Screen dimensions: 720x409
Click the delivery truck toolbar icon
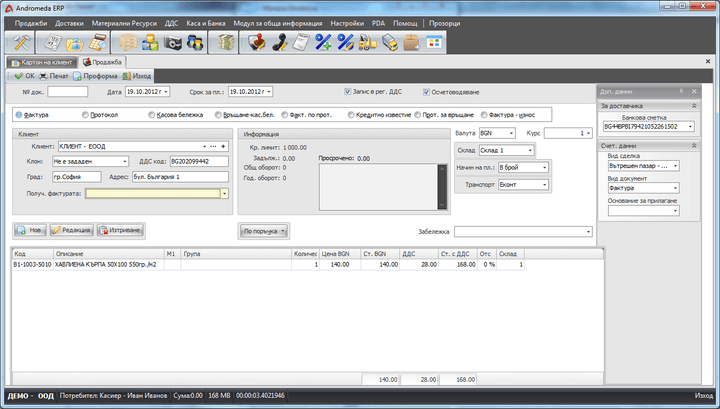click(x=389, y=43)
